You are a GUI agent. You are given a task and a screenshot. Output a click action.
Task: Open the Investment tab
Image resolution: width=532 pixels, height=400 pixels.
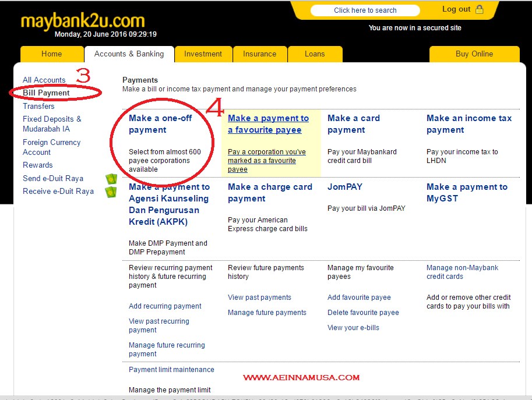pyautogui.click(x=203, y=54)
